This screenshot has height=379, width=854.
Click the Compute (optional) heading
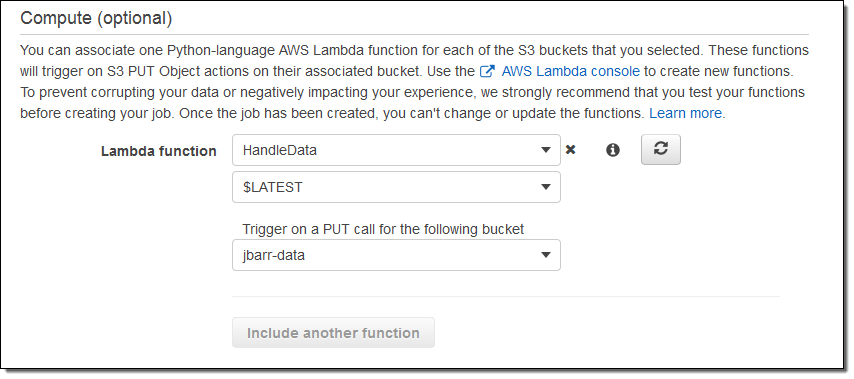96,19
